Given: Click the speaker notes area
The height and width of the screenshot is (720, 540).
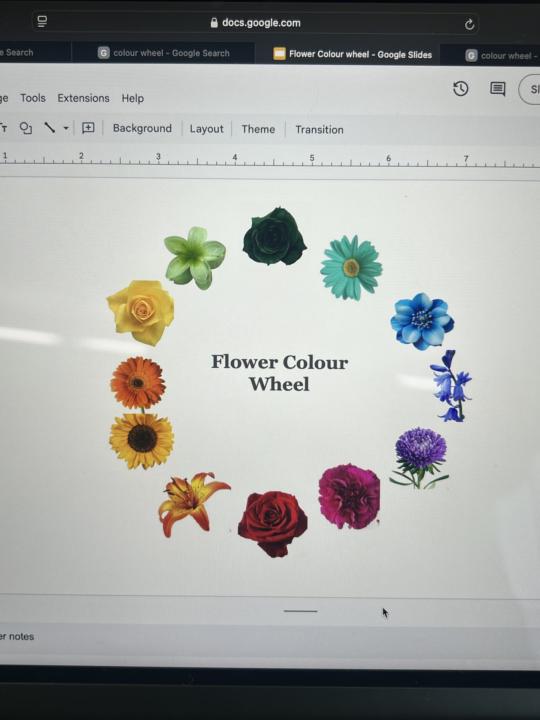Looking at the screenshot, I should coord(270,644).
